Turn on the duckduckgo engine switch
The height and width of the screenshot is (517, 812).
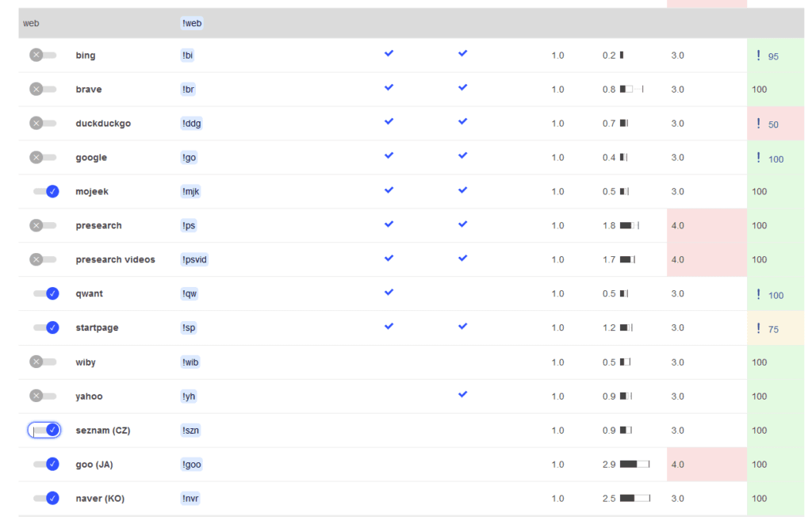(43, 123)
